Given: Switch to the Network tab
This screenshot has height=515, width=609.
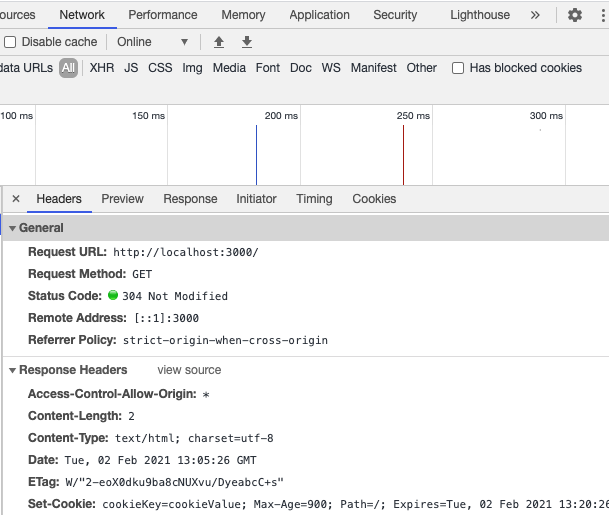Looking at the screenshot, I should pyautogui.click(x=82, y=15).
